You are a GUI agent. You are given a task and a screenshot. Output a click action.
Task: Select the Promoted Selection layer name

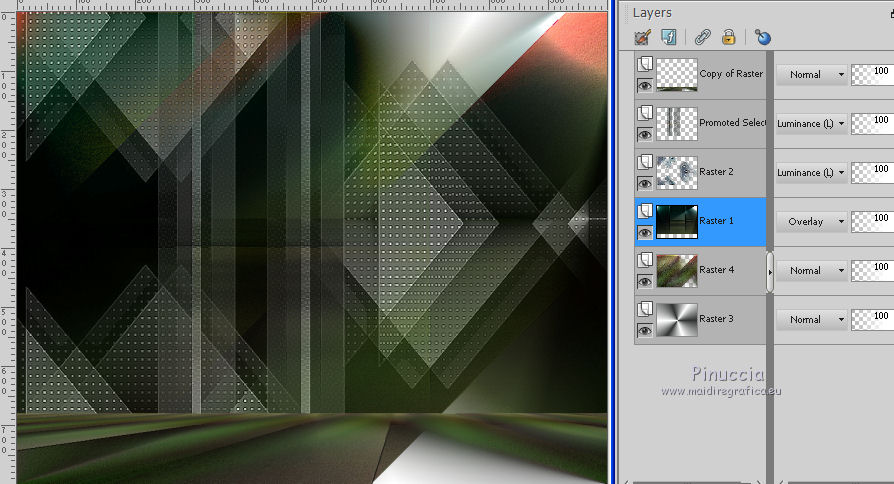pyautogui.click(x=732, y=123)
